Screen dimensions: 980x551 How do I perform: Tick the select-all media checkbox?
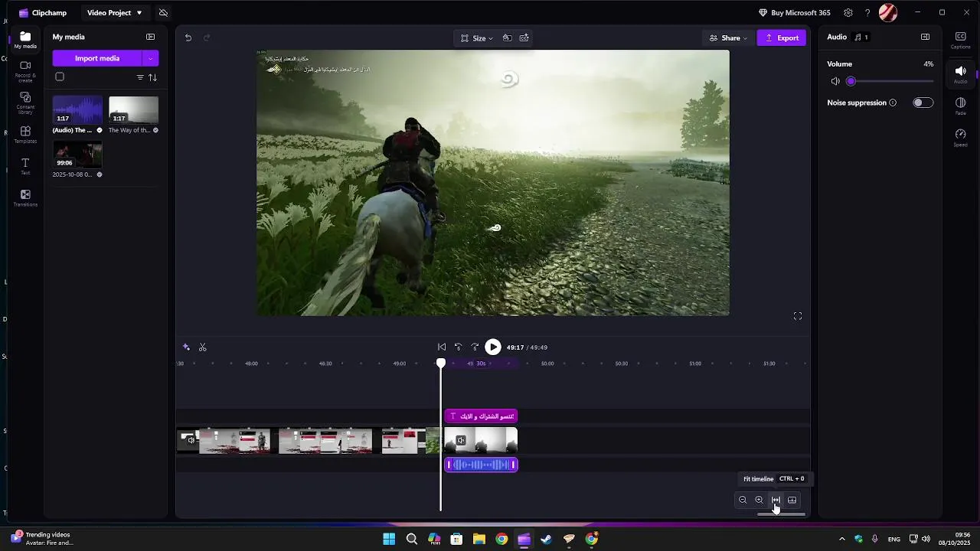tap(60, 77)
